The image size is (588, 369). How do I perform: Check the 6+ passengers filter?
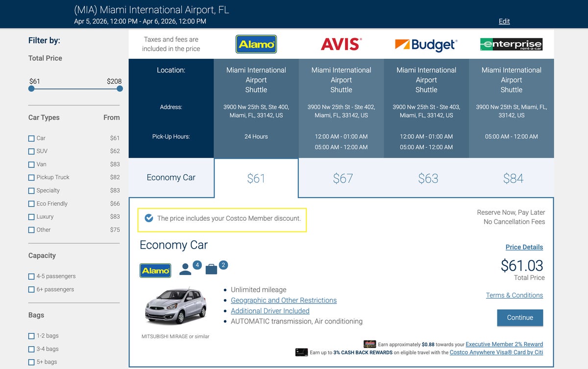(31, 290)
